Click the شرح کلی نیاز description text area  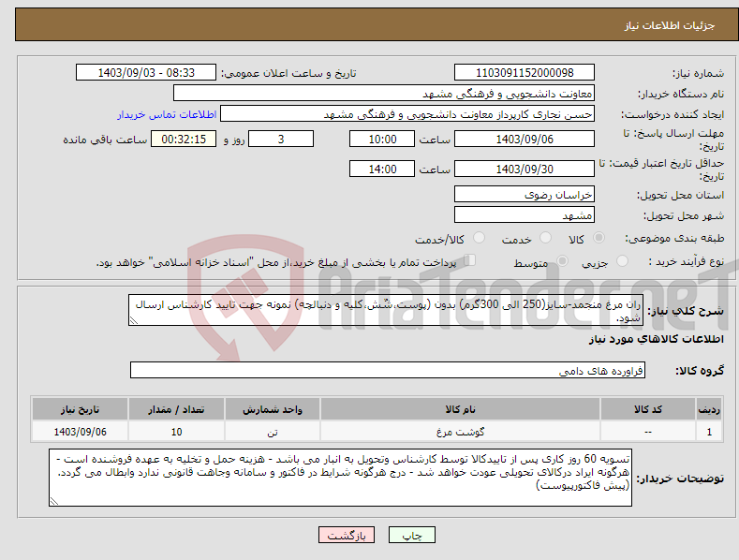[x=386, y=310]
